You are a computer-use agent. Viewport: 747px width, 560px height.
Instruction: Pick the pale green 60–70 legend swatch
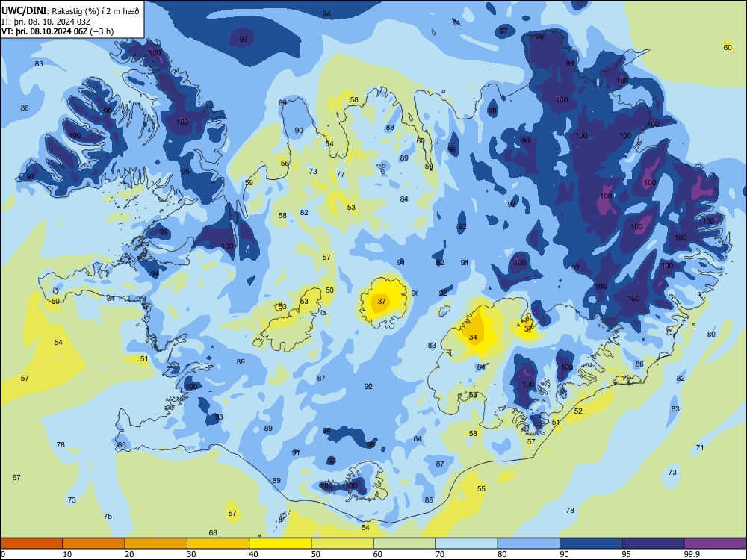point(404,544)
